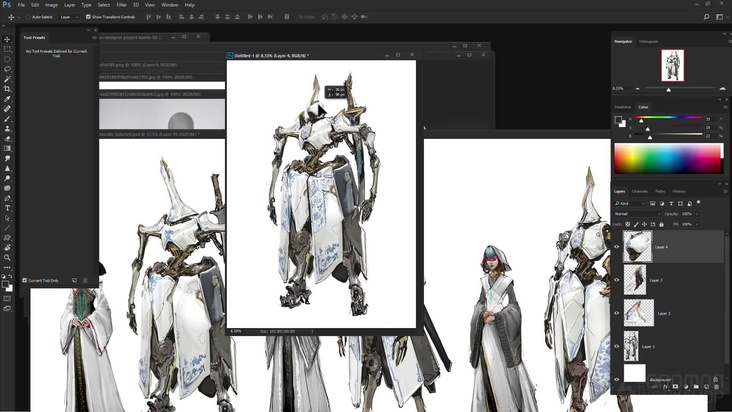Select the Move tool
This screenshot has height=412, width=732.
tap(7, 39)
